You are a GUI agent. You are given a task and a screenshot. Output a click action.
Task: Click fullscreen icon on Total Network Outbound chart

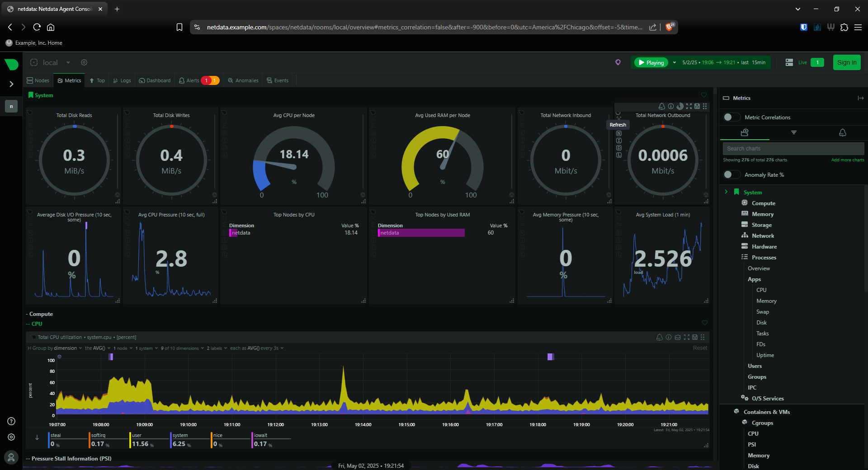[689, 106]
